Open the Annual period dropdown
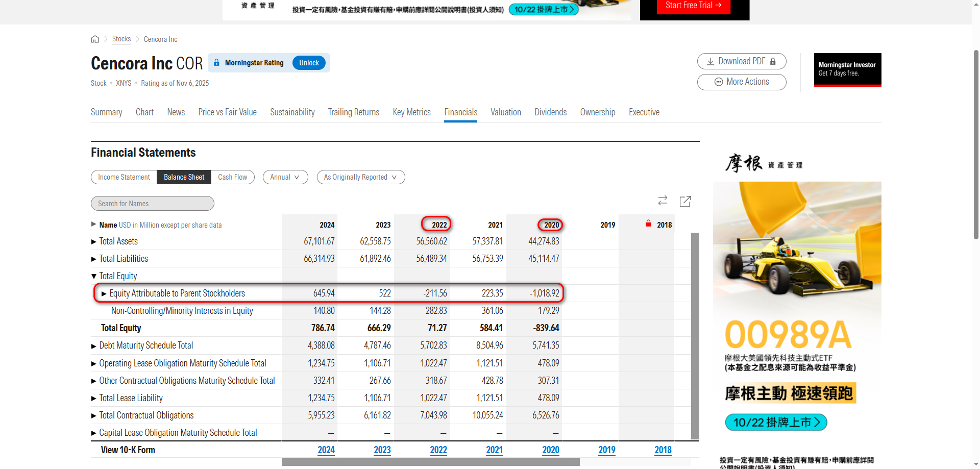980x469 pixels. click(285, 177)
